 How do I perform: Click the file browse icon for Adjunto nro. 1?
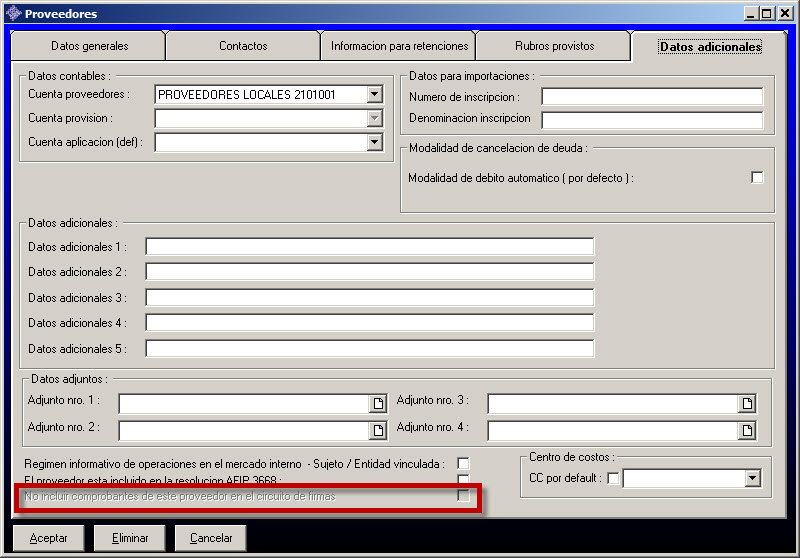pos(378,404)
